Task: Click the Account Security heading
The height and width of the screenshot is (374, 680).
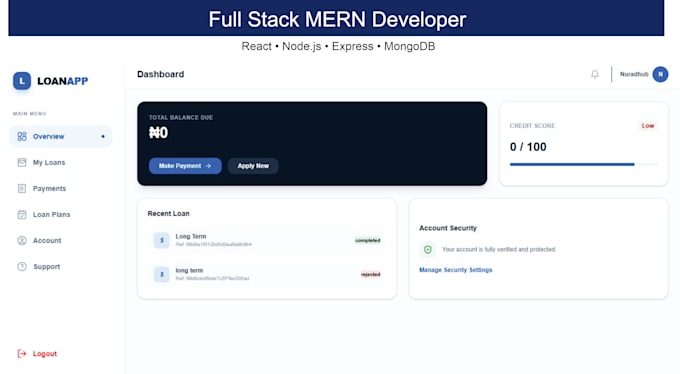Action: click(x=448, y=228)
